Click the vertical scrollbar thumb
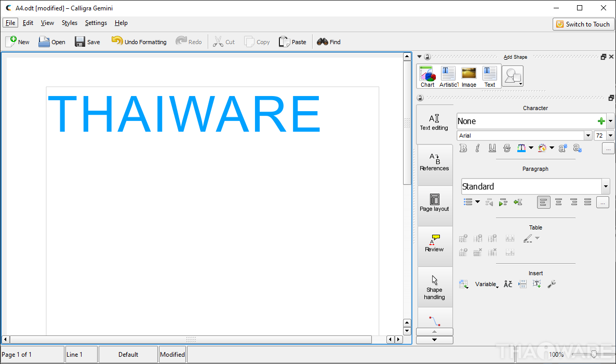The height and width of the screenshot is (364, 616). pos(407,123)
